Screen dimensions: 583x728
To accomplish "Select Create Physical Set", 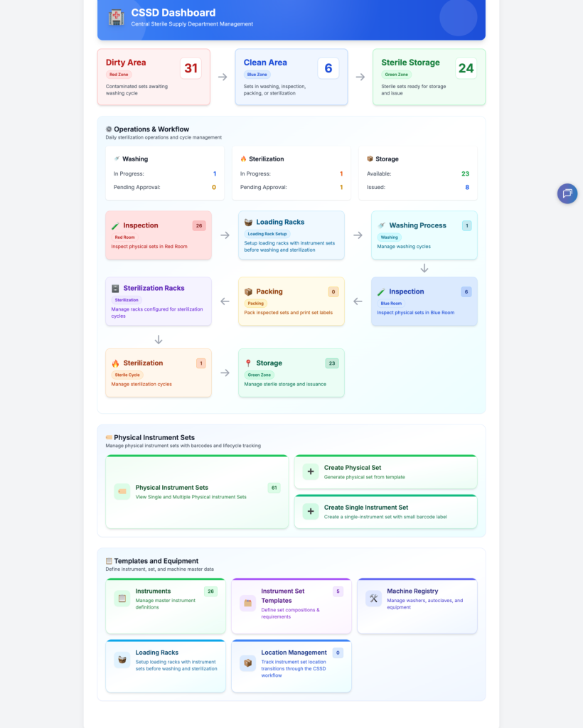I will pos(386,472).
